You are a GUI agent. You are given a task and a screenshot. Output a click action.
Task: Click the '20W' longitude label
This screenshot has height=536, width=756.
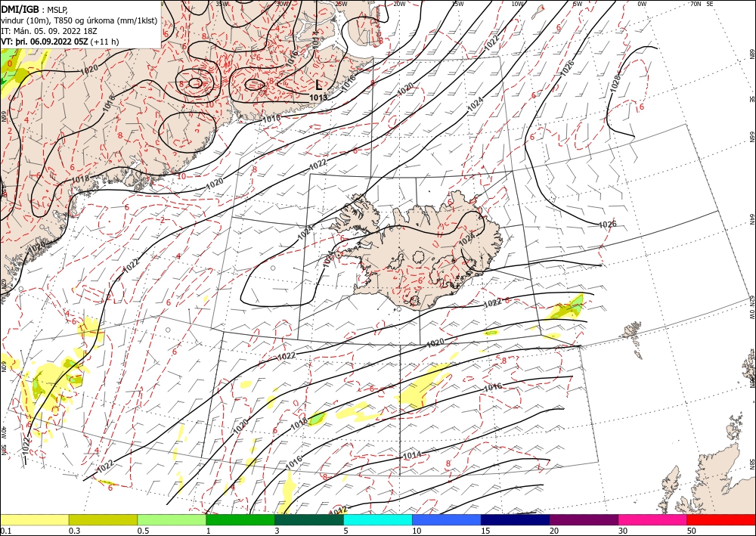pyautogui.click(x=399, y=4)
